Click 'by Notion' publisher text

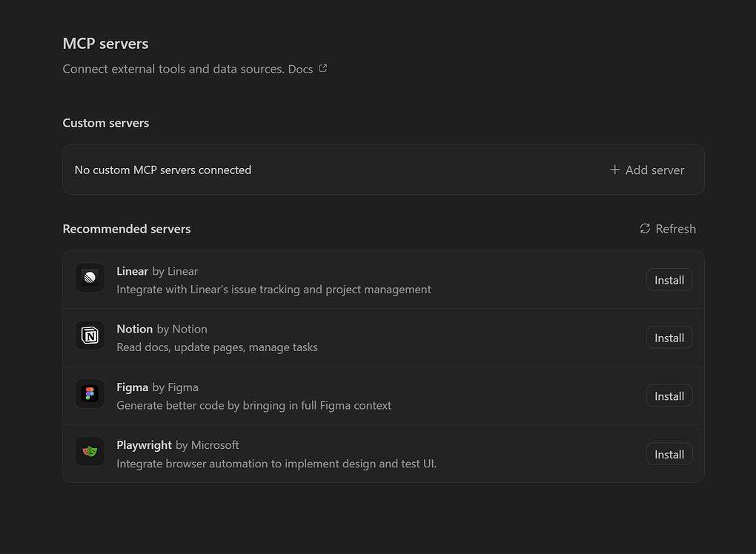pyautogui.click(x=182, y=329)
